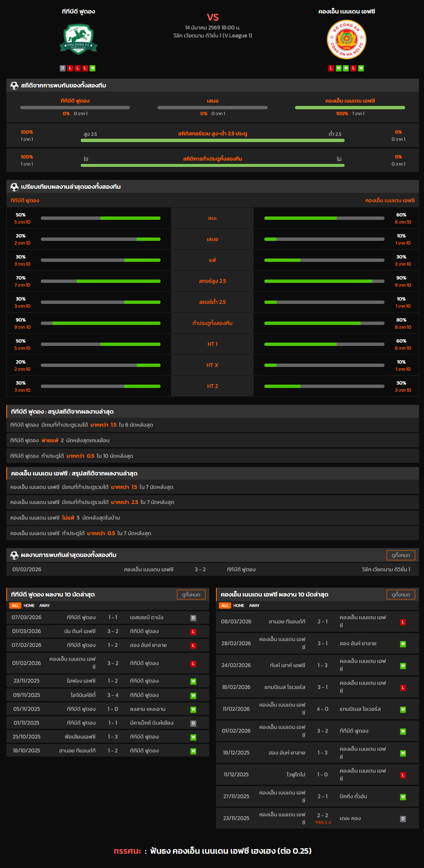Screen dimensions: 424x868
Task: Open the 01/02/2026 head-to-head match row
Action: 212,570
